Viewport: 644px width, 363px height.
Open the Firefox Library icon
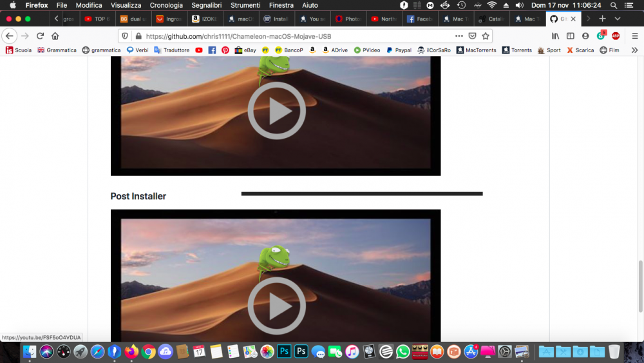pyautogui.click(x=555, y=36)
